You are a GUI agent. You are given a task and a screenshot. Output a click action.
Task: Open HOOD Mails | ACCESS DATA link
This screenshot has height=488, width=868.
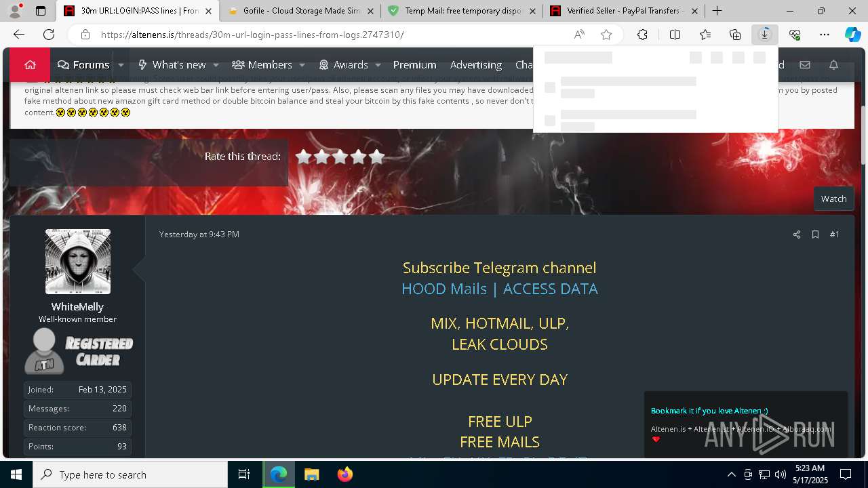[500, 289]
